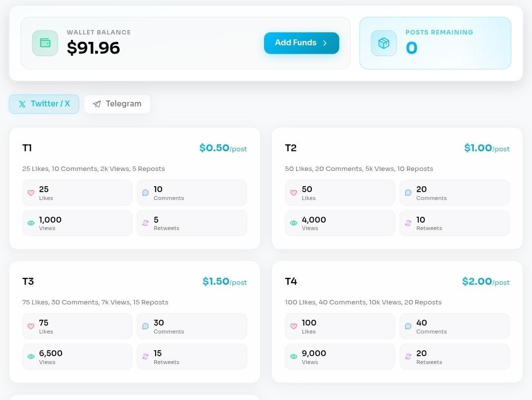Click the heart icon beside 75 Likes
Image resolution: width=532 pixels, height=400 pixels.
(31, 326)
